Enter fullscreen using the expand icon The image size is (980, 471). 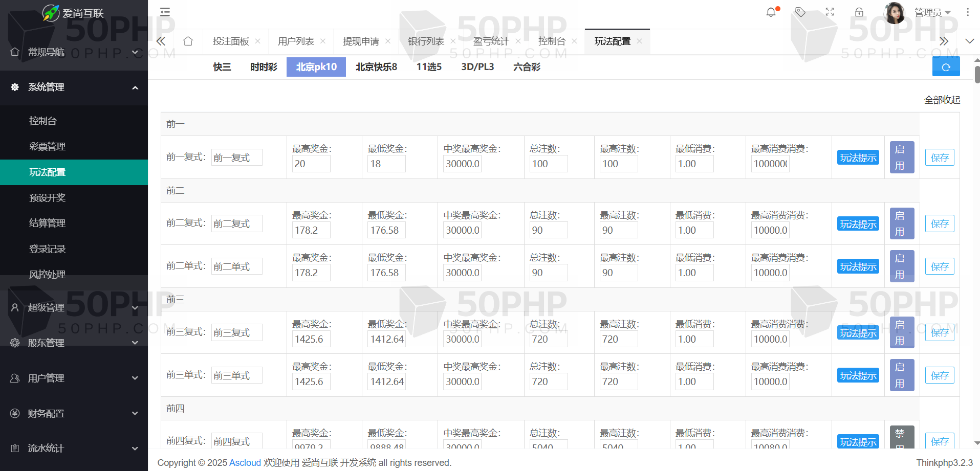tap(830, 12)
